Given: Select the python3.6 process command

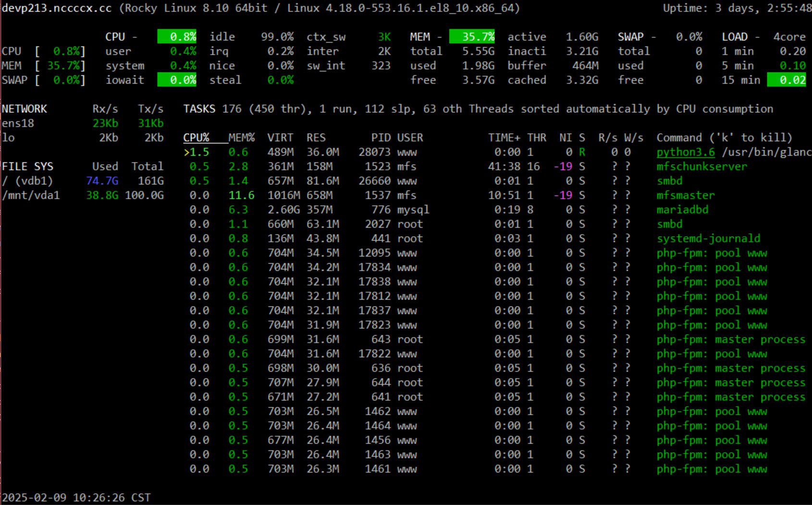Looking at the screenshot, I should [x=686, y=152].
